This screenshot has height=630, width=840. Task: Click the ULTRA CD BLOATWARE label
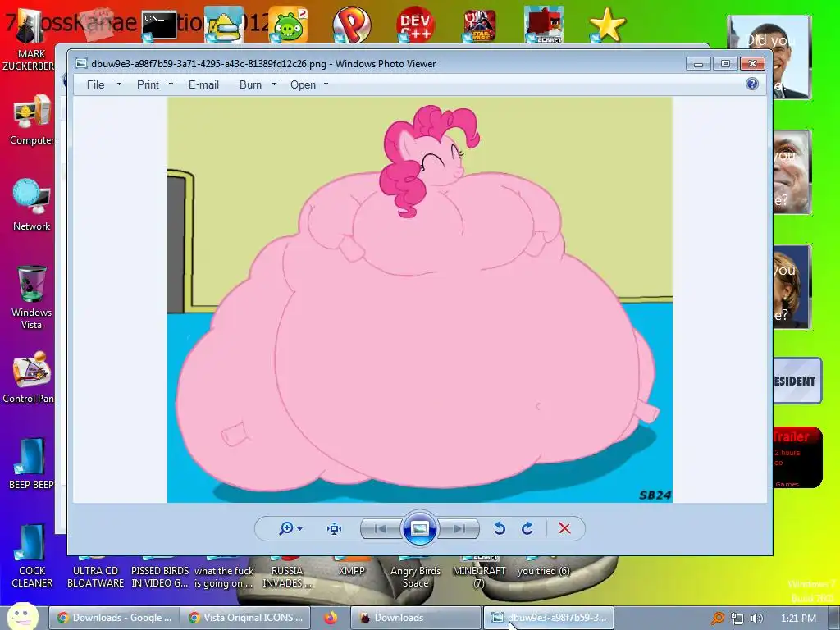(x=95, y=577)
